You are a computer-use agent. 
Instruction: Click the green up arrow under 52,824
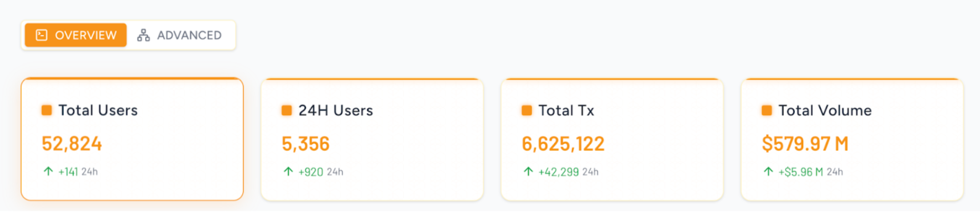48,171
